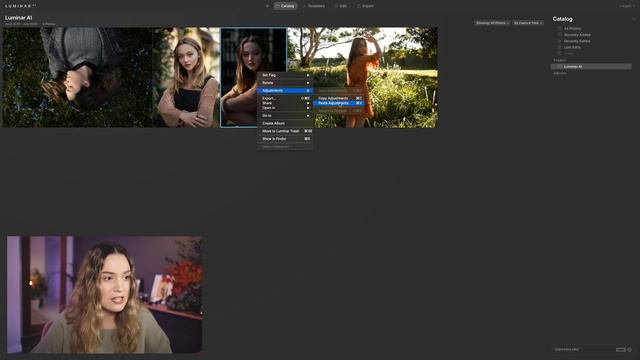
Task: Click the Folders section header
Action: 560,60
